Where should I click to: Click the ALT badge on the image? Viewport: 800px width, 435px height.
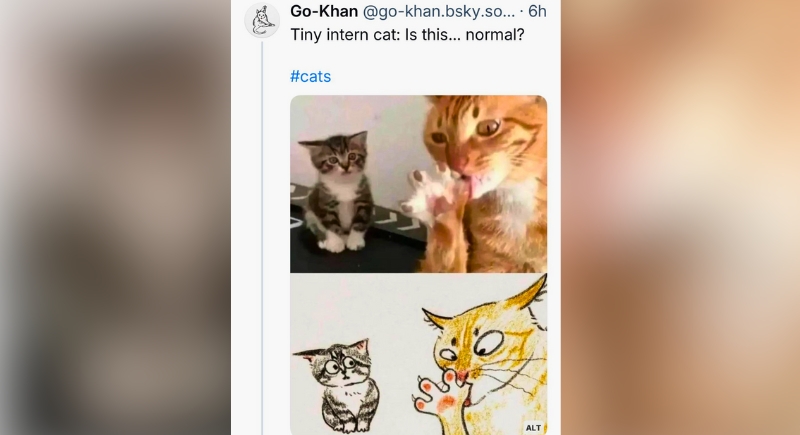tap(533, 427)
